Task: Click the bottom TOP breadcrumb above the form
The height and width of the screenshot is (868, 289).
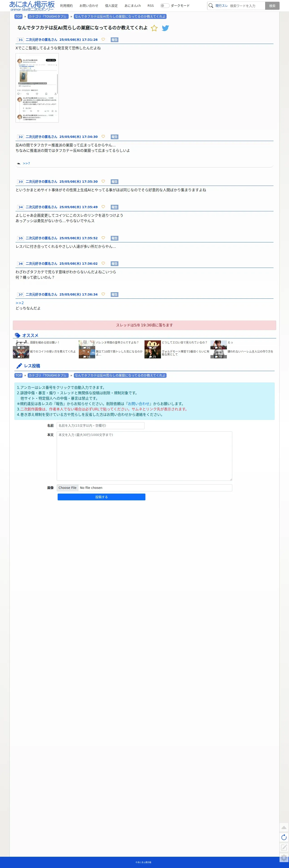Action: 18,375
